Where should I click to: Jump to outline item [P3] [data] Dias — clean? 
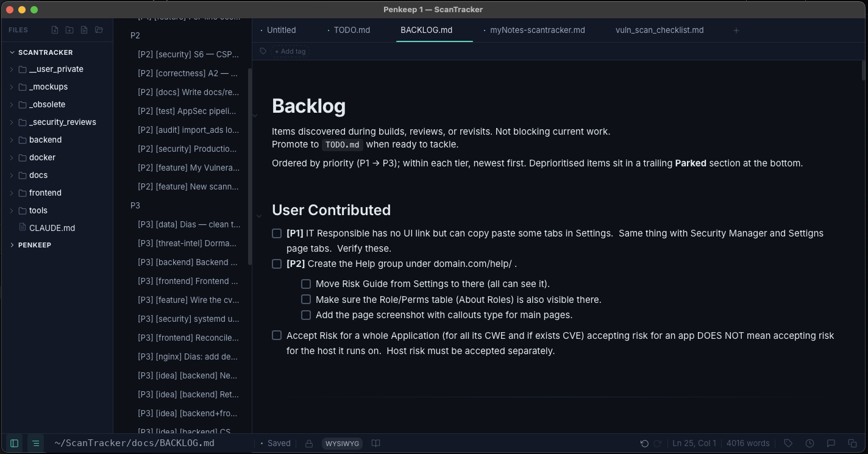(189, 224)
